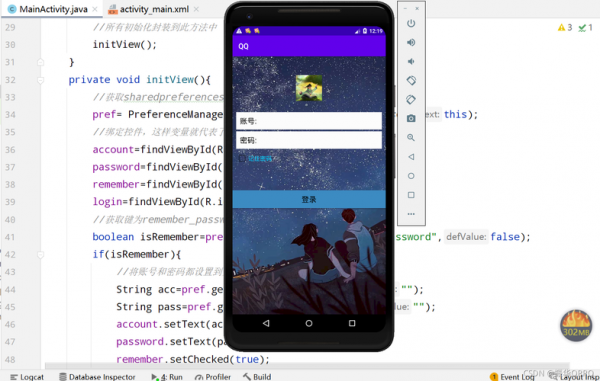Open the Build tool window
This screenshot has width=600, height=381.
click(257, 377)
